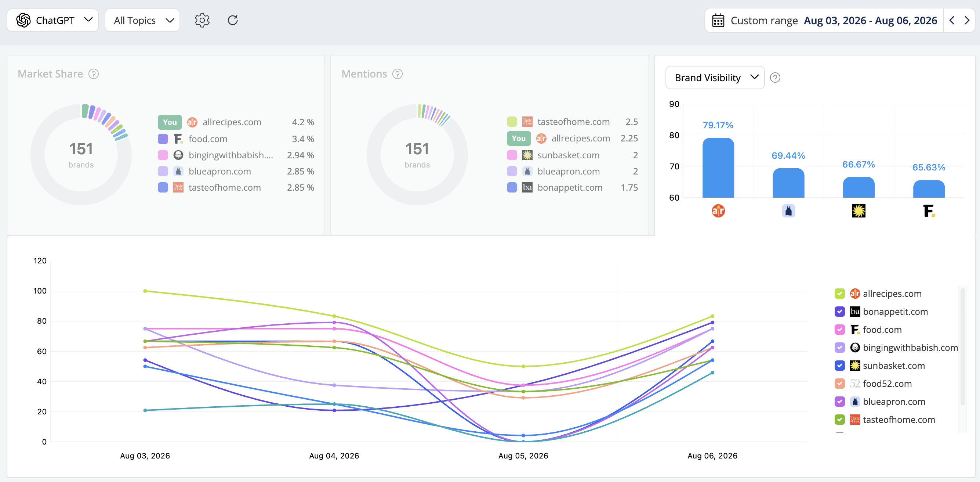Click Market Share donut chart center

81,154
